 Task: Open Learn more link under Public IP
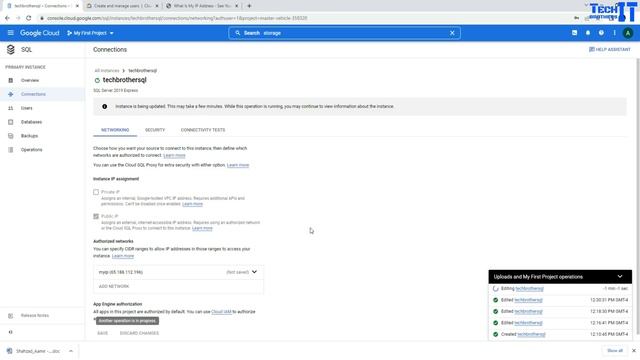[202, 229]
